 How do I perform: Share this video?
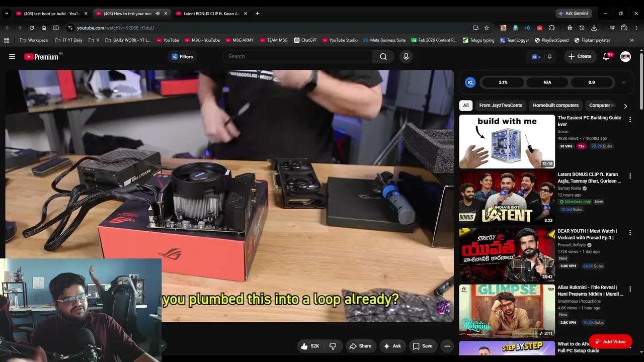pos(360,346)
